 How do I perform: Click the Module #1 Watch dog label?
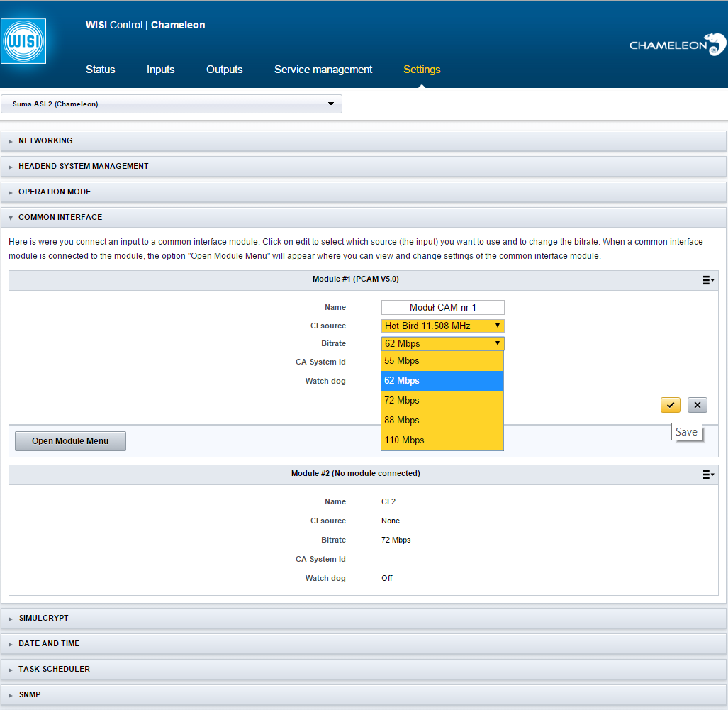point(325,381)
